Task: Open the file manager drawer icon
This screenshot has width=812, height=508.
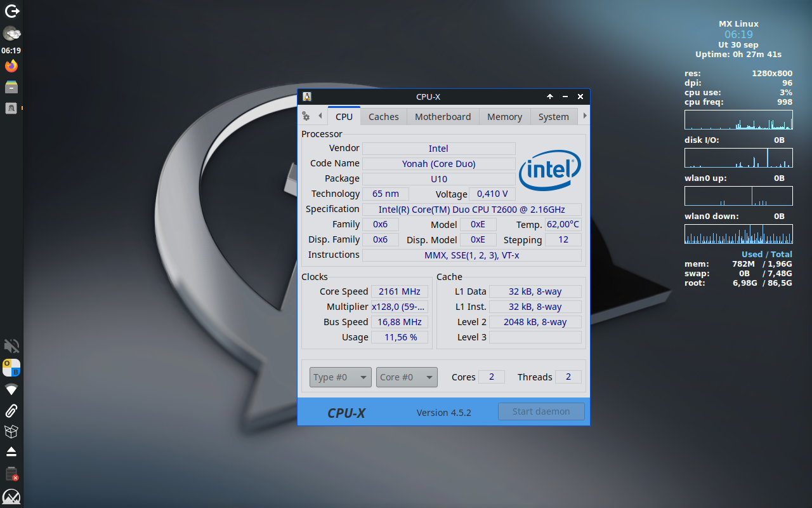Action: tap(11, 87)
